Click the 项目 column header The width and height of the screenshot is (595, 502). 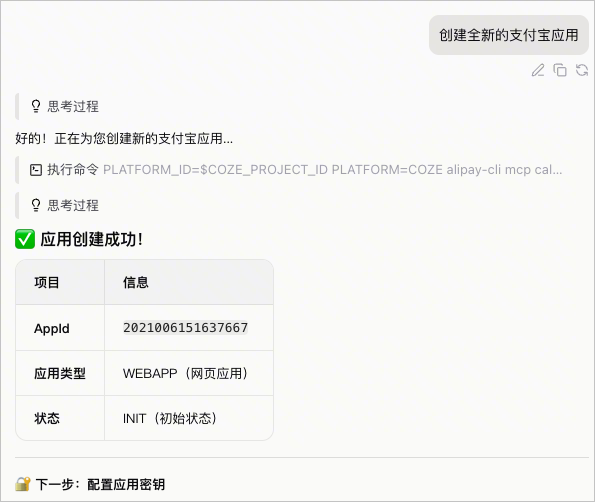[60, 282]
